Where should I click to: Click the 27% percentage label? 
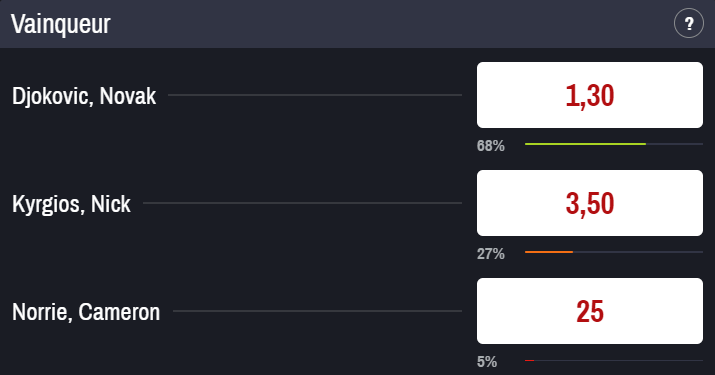coord(491,254)
